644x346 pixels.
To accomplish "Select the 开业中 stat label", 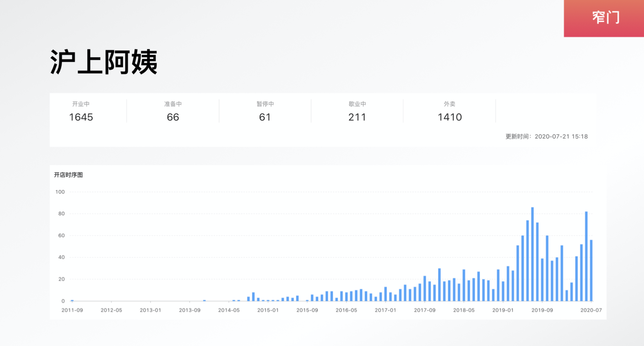I will tap(81, 104).
